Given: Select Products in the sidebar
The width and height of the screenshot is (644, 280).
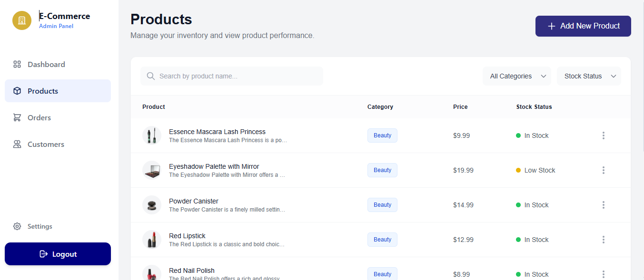Looking at the screenshot, I should point(58,91).
